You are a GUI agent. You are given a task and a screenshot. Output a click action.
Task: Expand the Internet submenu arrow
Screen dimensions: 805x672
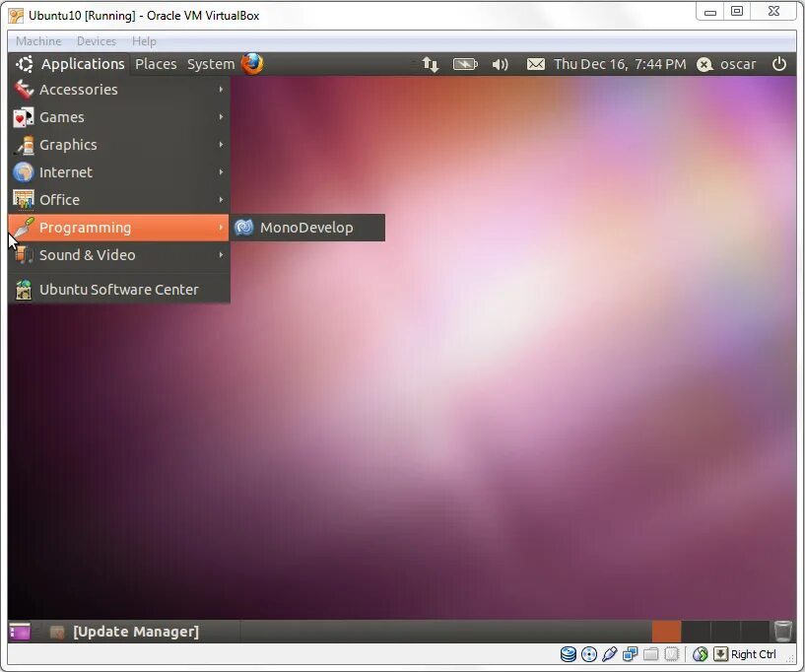point(221,172)
